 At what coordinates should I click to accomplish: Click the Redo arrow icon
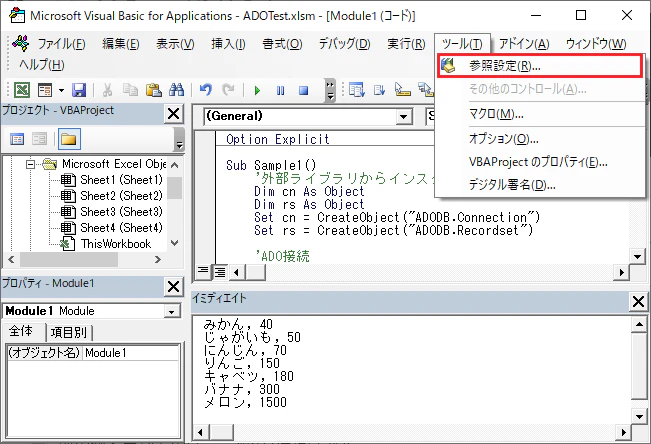point(228,90)
